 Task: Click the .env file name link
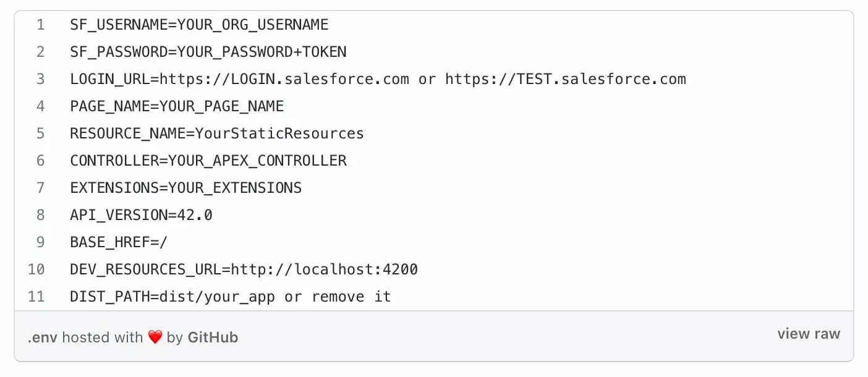coord(42,337)
